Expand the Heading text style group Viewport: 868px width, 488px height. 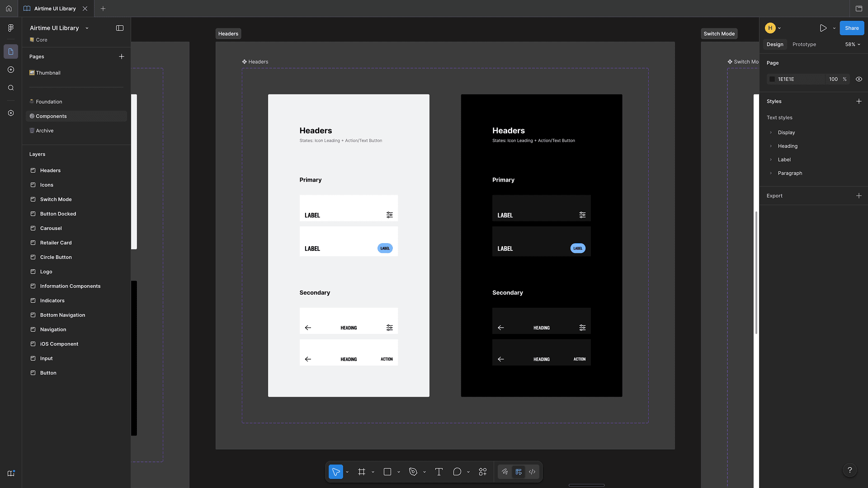click(x=771, y=146)
